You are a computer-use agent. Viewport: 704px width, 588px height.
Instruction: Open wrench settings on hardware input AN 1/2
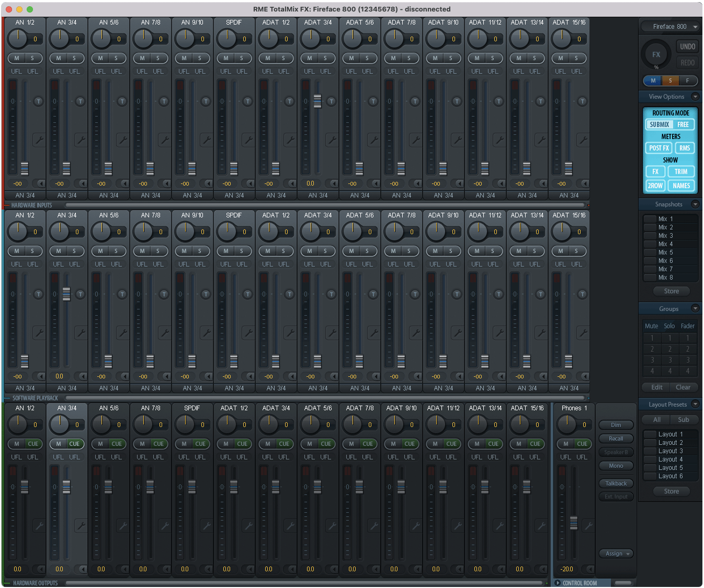point(39,140)
